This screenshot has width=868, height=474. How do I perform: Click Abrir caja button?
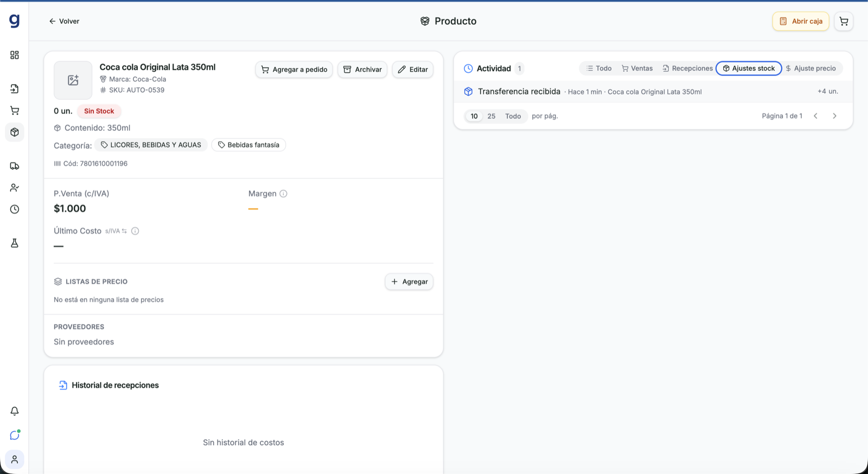pos(801,21)
